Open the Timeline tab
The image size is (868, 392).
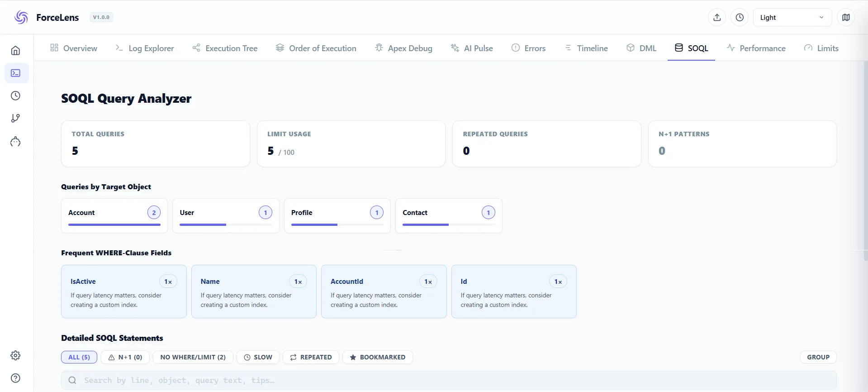586,48
